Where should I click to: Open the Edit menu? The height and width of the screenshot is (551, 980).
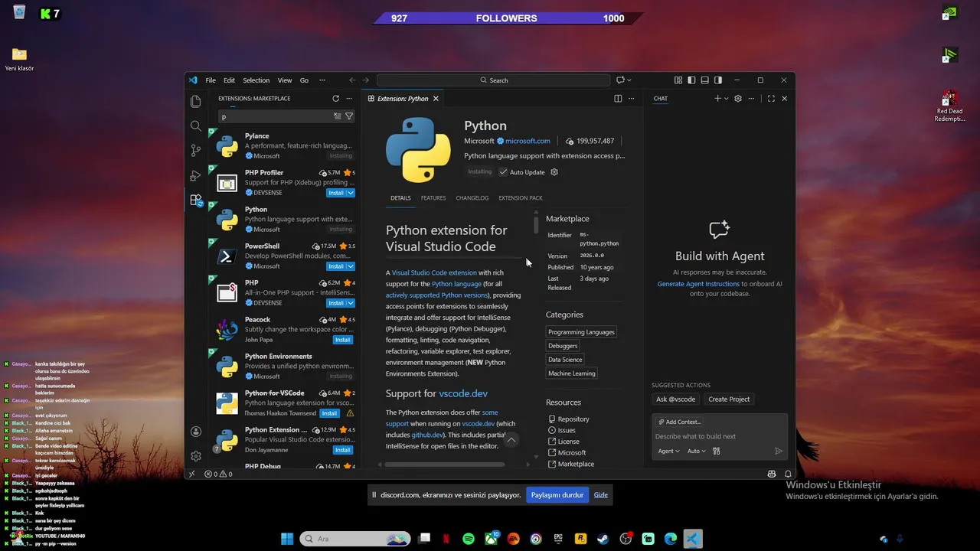pos(229,80)
